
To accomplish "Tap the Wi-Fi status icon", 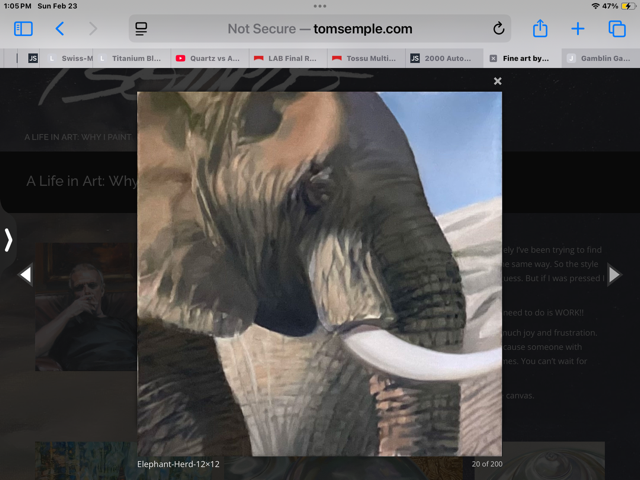I will (595, 6).
